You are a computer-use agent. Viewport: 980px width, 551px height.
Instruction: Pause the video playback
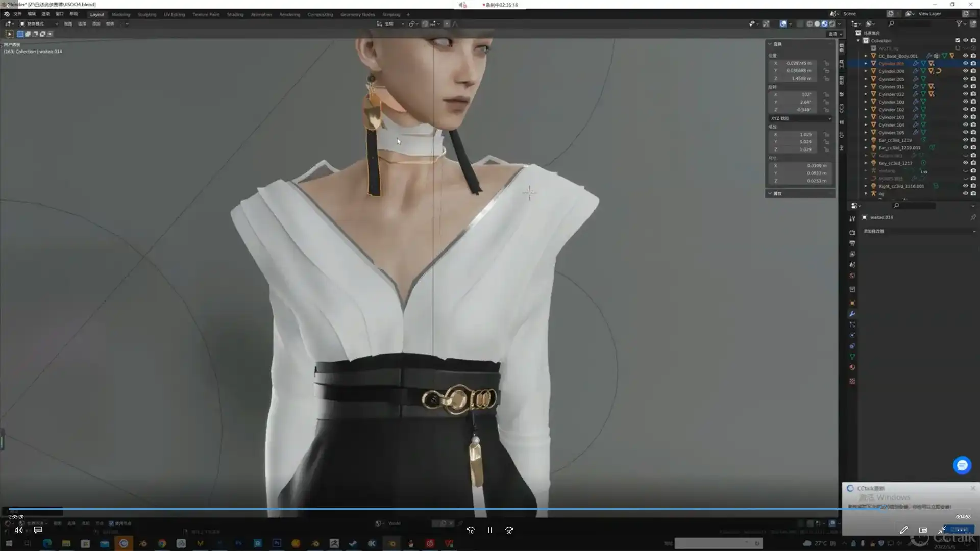[x=489, y=530]
